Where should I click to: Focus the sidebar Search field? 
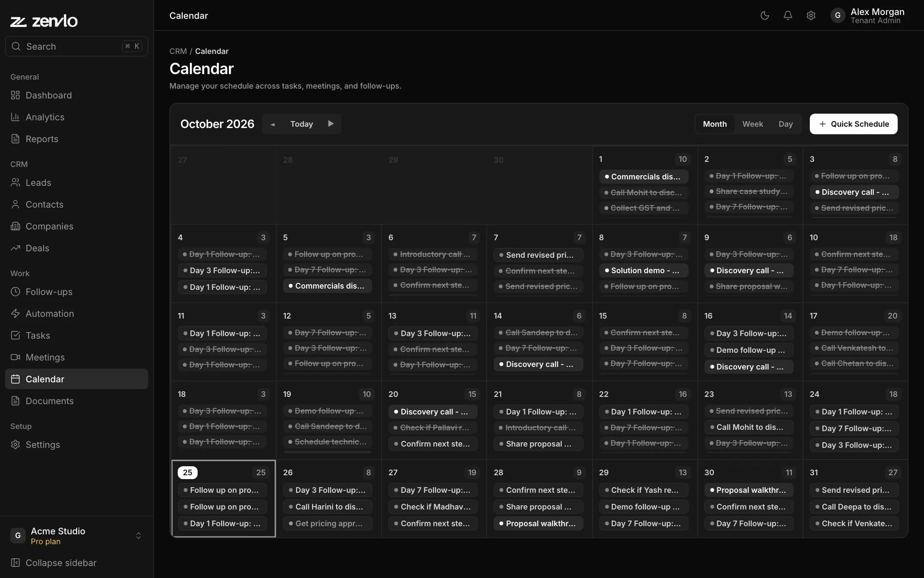(x=77, y=46)
